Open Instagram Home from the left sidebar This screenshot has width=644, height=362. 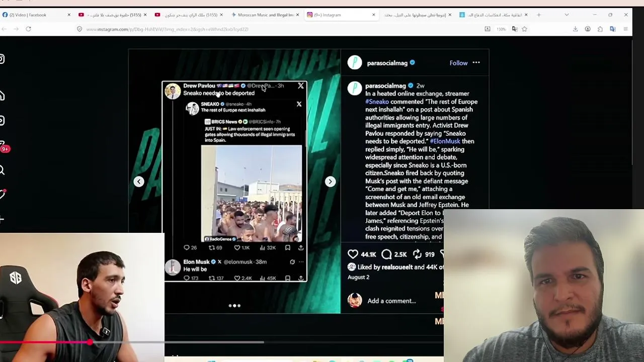point(2,96)
